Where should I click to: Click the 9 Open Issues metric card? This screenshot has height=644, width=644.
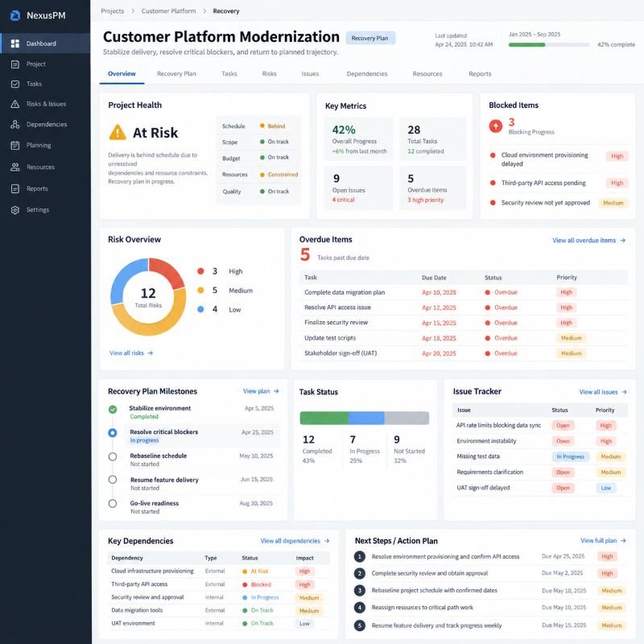pos(358,188)
